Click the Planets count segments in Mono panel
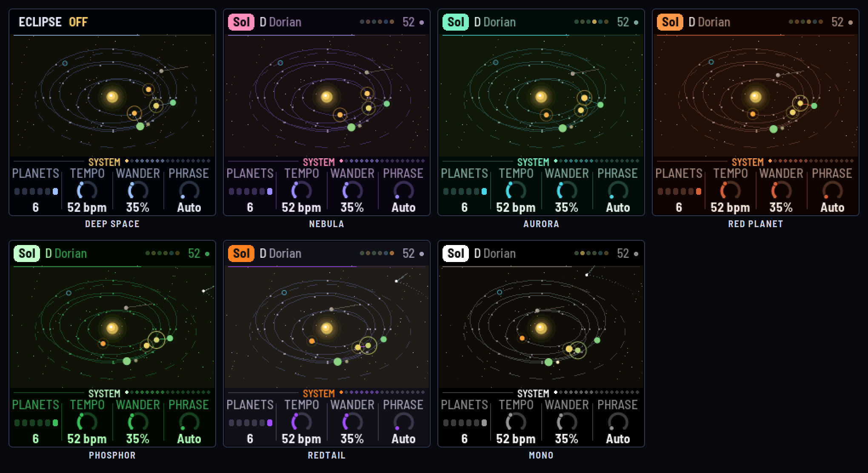The height and width of the screenshot is (473, 868). (465, 423)
